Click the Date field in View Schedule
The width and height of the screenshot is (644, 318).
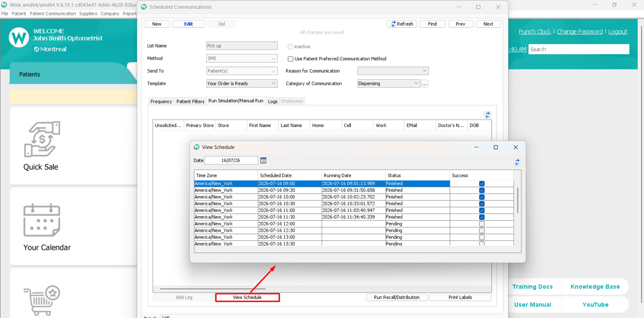tap(231, 160)
